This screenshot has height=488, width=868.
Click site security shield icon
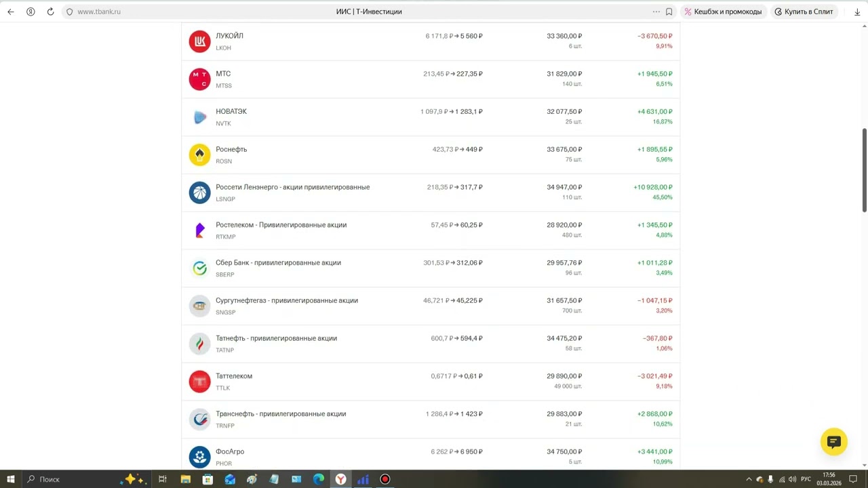tap(69, 12)
